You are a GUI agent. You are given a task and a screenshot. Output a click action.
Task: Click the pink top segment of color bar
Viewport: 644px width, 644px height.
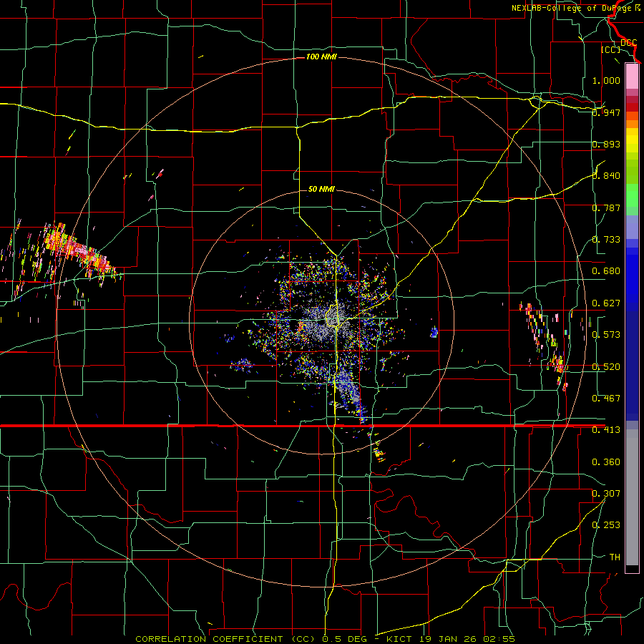click(632, 76)
